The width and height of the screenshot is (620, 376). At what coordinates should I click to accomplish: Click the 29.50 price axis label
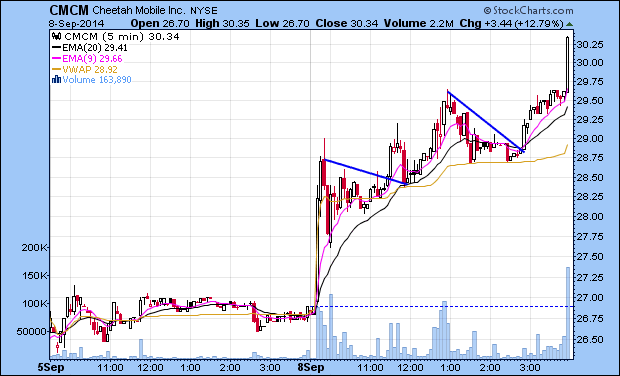(590, 100)
